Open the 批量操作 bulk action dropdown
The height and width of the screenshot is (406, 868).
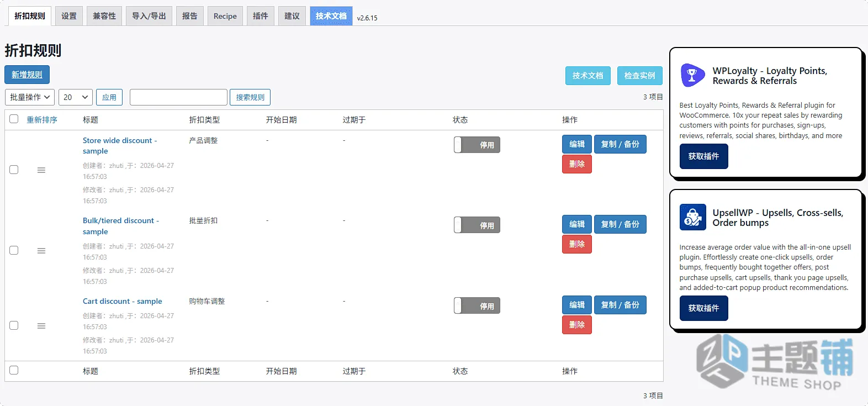30,97
